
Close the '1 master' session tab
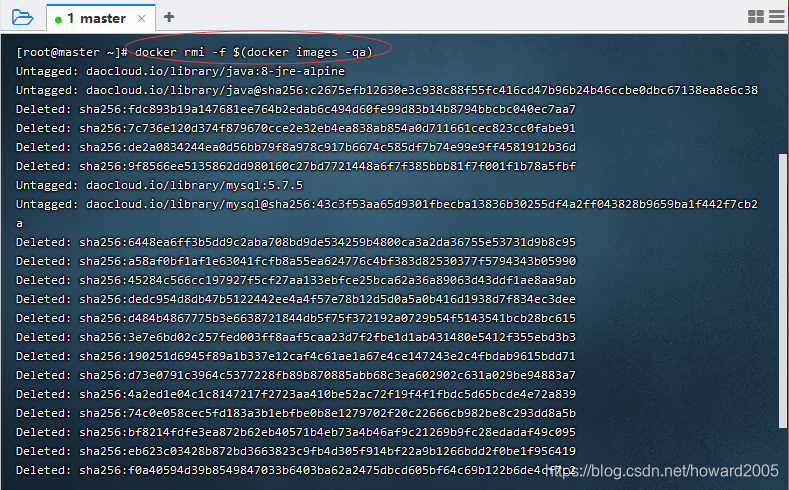tap(141, 19)
